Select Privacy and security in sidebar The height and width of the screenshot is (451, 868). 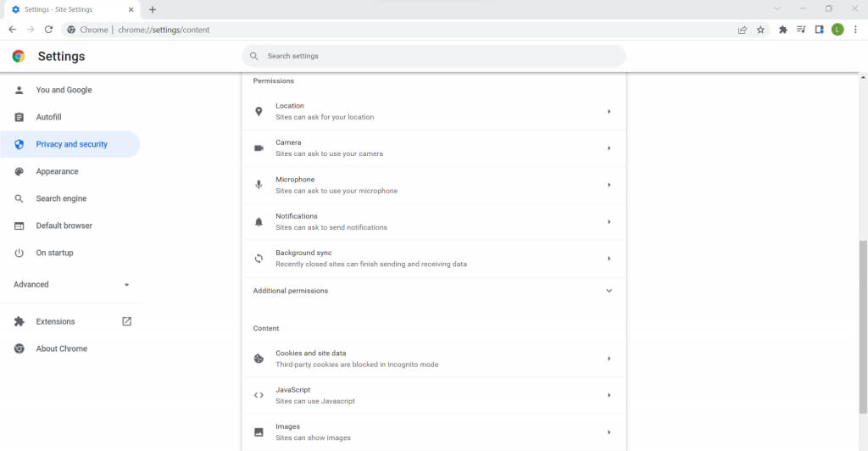(71, 144)
